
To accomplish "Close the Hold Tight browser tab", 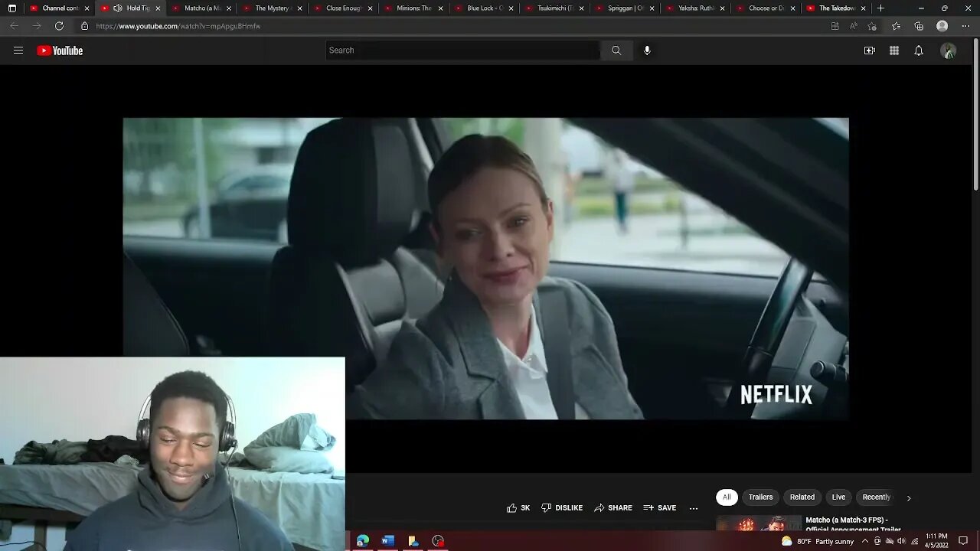I will 158,8.
